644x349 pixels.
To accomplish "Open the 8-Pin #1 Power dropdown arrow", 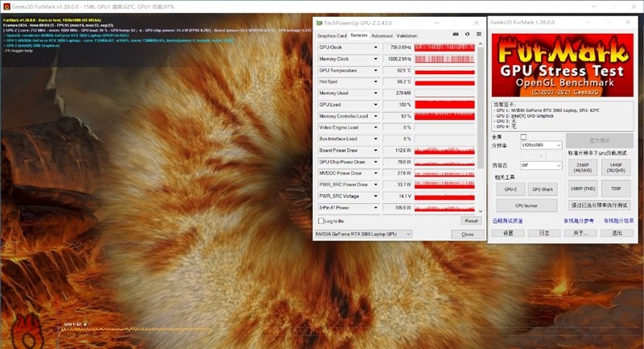I will pyautogui.click(x=375, y=208).
